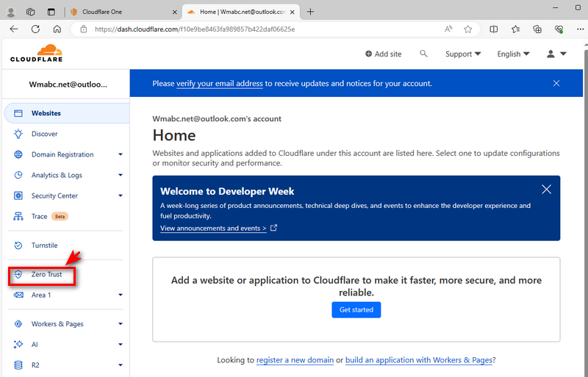
Task: Click the AI sparkle icon
Action: pos(18,345)
